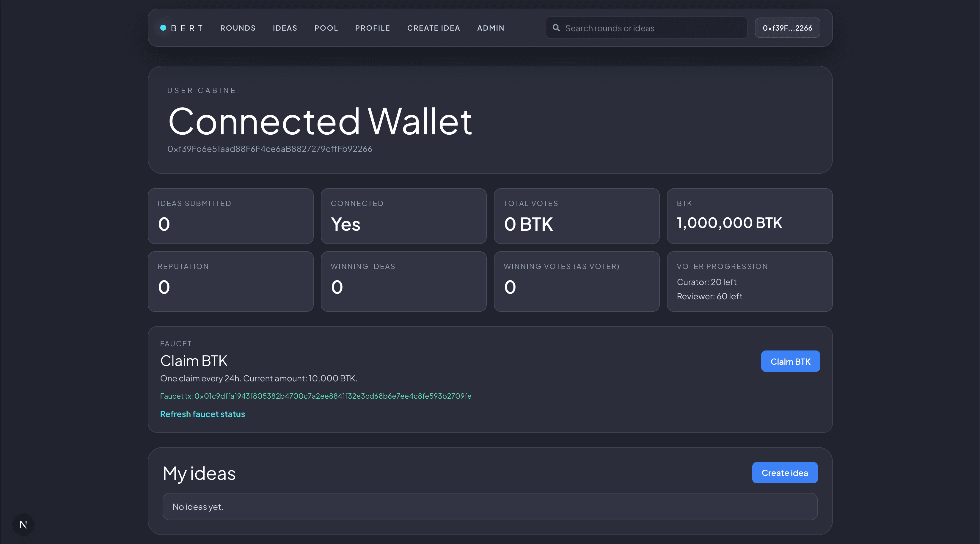Click the wallet address chip 0xf39F...2266

[787, 27]
